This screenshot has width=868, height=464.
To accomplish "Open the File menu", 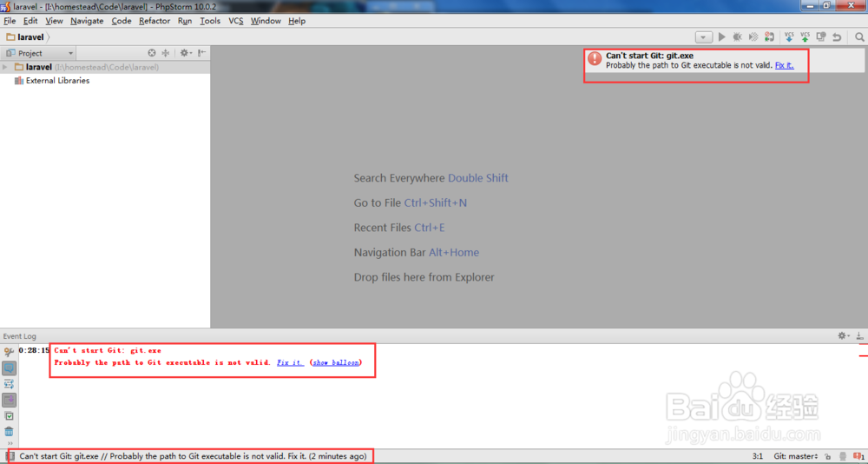I will point(10,21).
